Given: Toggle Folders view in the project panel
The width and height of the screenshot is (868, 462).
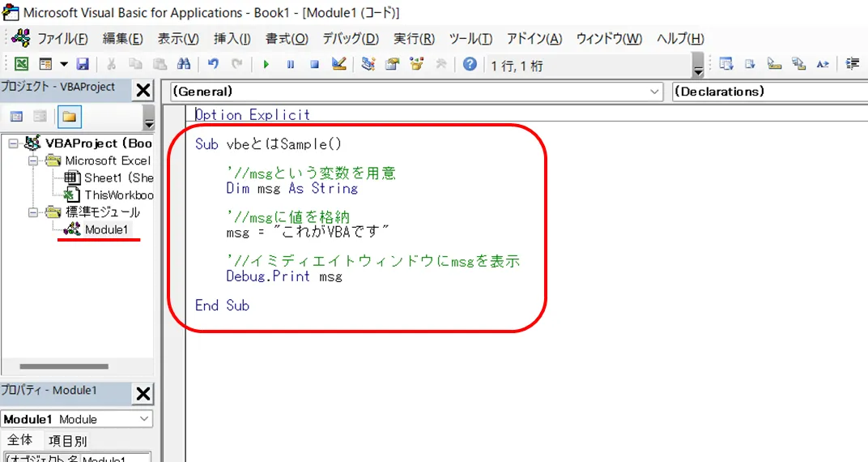Looking at the screenshot, I should click(x=69, y=117).
